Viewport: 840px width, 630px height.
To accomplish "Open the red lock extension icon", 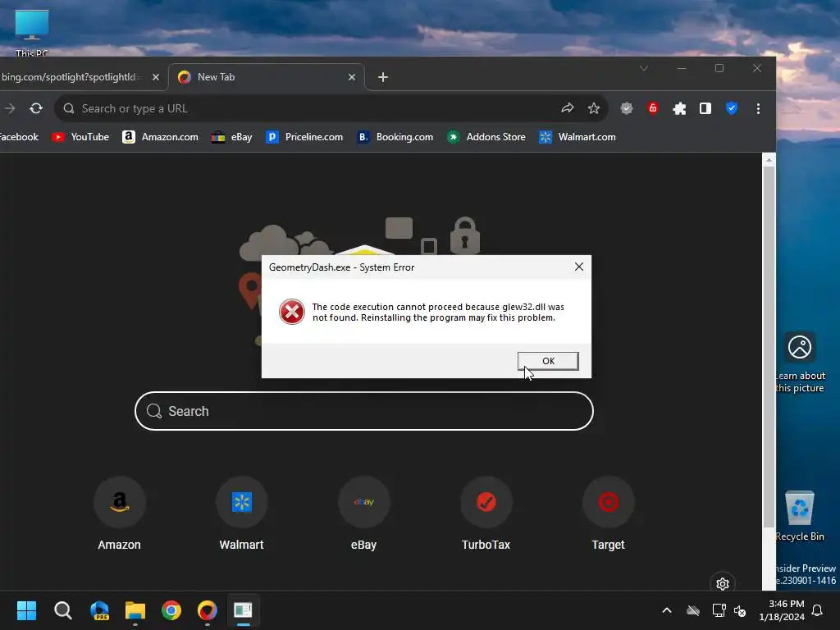I will [652, 109].
